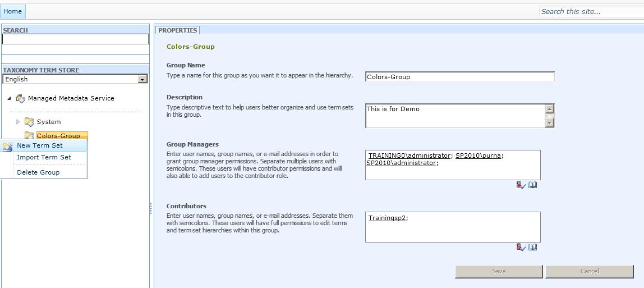Select Import Term Set menu entry
The image size is (644, 288).
click(x=44, y=157)
